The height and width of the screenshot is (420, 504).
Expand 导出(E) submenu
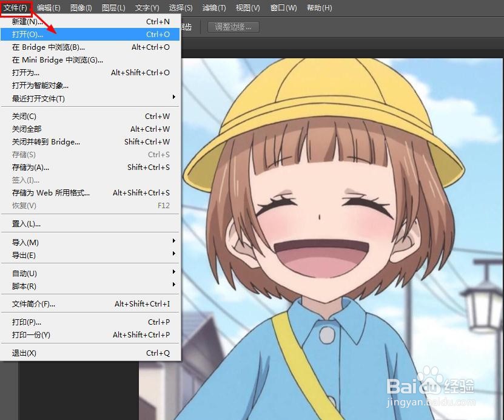[x=90, y=255]
